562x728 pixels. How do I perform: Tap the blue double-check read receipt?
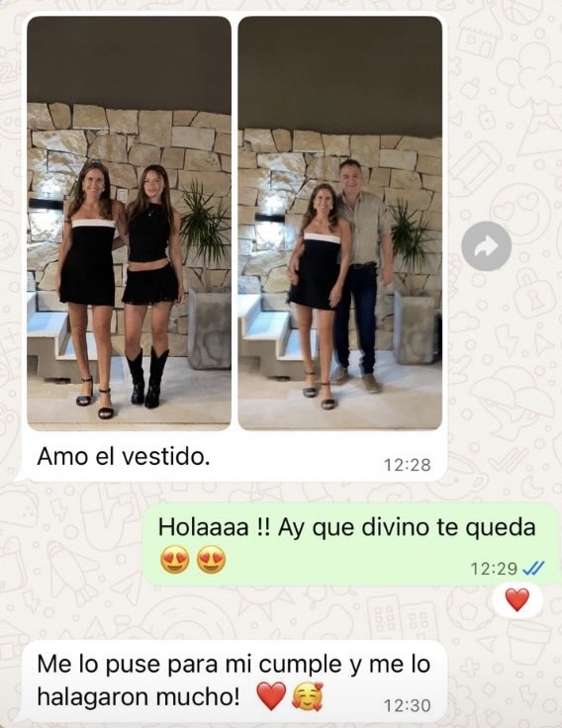(532, 568)
